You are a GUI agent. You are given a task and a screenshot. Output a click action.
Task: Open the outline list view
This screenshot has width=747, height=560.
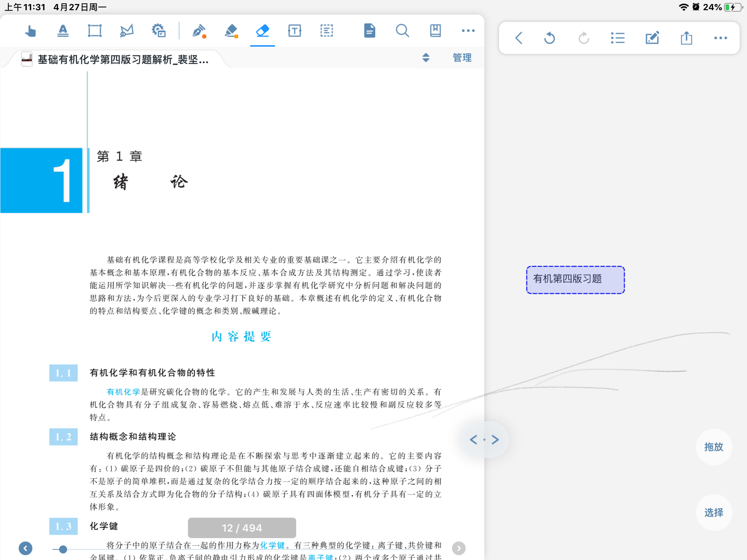618,38
